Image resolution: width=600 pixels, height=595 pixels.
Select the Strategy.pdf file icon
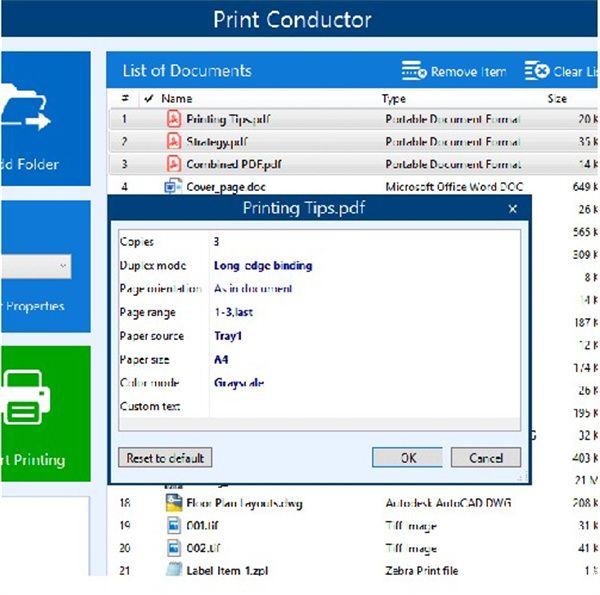(x=172, y=141)
